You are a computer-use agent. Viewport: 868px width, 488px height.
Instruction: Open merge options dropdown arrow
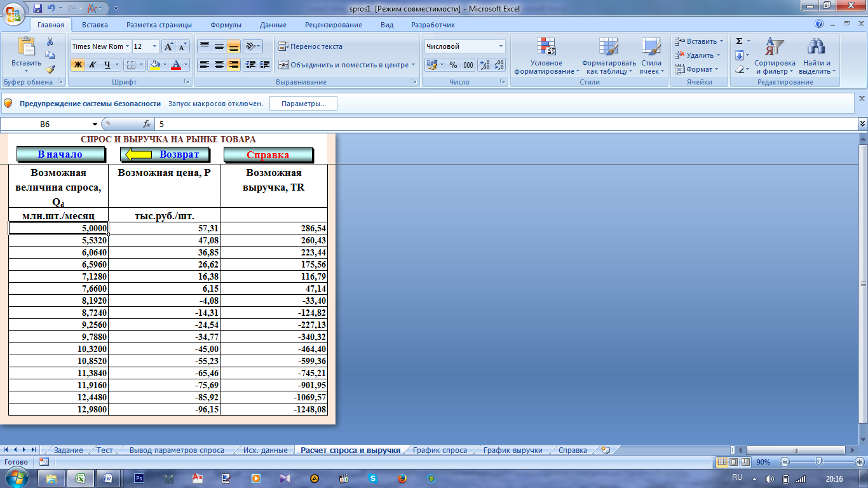pyautogui.click(x=413, y=65)
